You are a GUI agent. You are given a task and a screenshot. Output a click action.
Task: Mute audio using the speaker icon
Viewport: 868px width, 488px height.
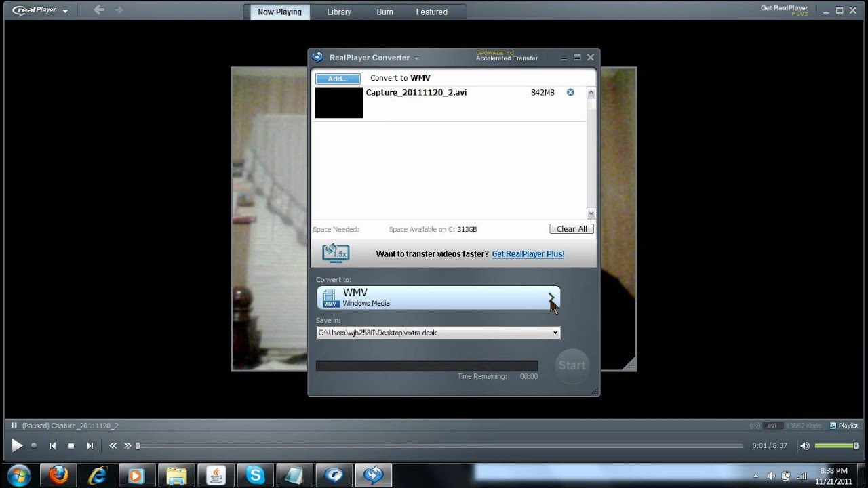point(804,446)
